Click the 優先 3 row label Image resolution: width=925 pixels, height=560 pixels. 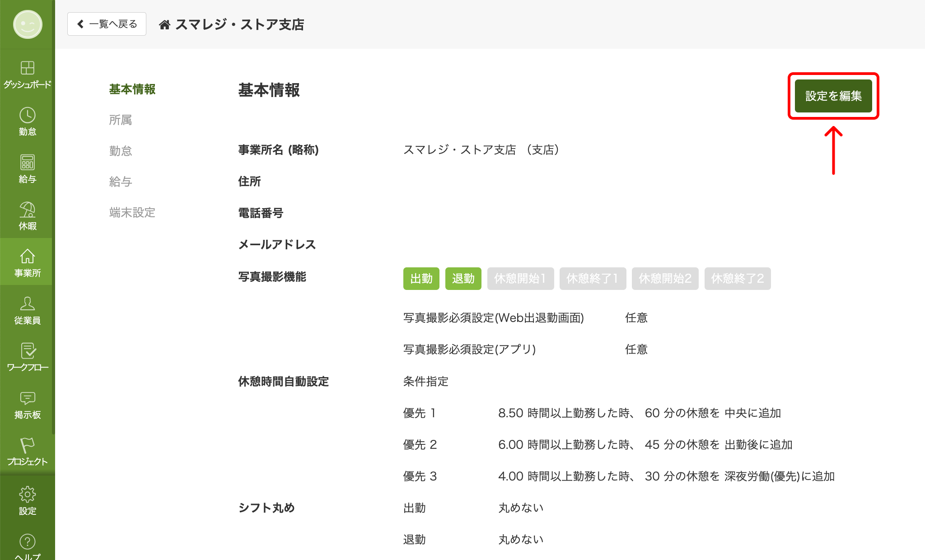(420, 476)
